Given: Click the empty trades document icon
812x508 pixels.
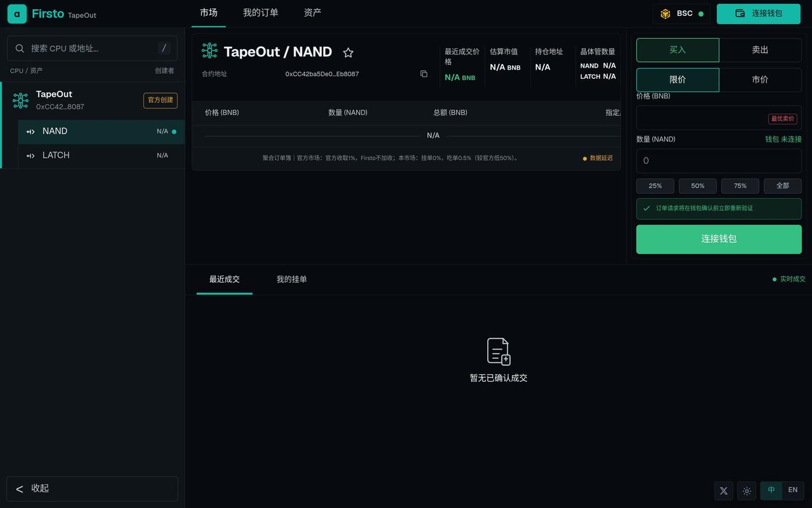Looking at the screenshot, I should click(x=498, y=351).
